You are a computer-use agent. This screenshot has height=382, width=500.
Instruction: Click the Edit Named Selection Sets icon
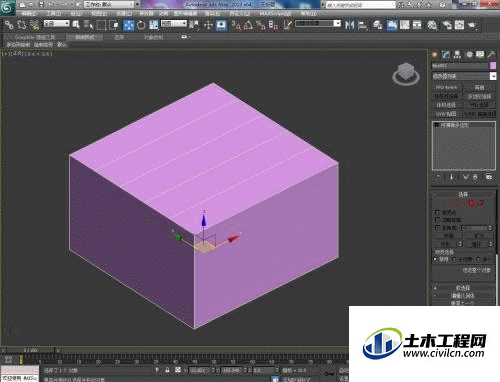click(x=287, y=25)
